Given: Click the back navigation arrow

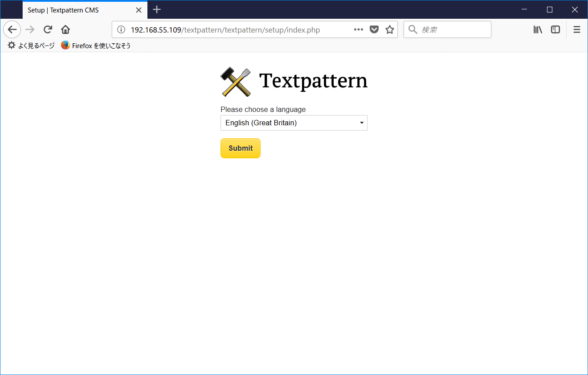Looking at the screenshot, I should tap(12, 29).
